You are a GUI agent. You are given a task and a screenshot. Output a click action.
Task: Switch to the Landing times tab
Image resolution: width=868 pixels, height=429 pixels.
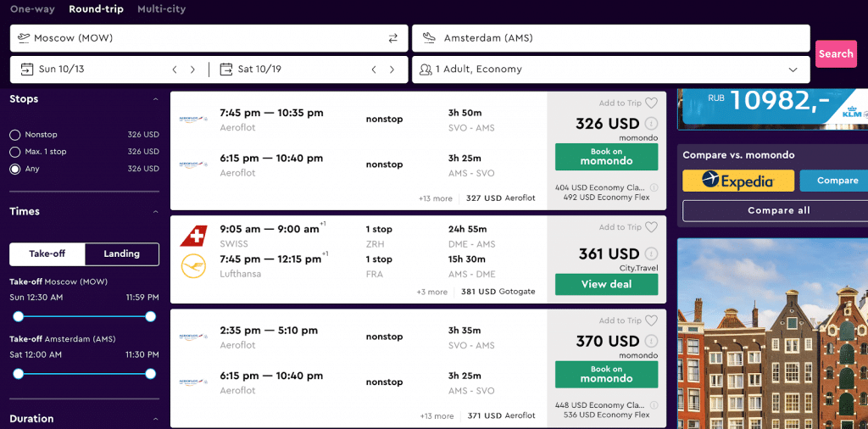(122, 254)
